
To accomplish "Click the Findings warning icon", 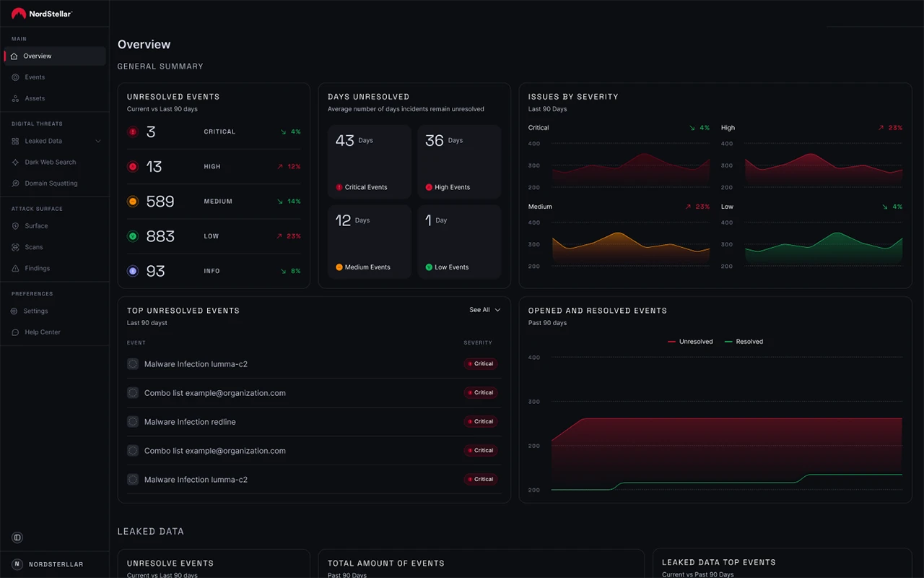I will pyautogui.click(x=15, y=269).
